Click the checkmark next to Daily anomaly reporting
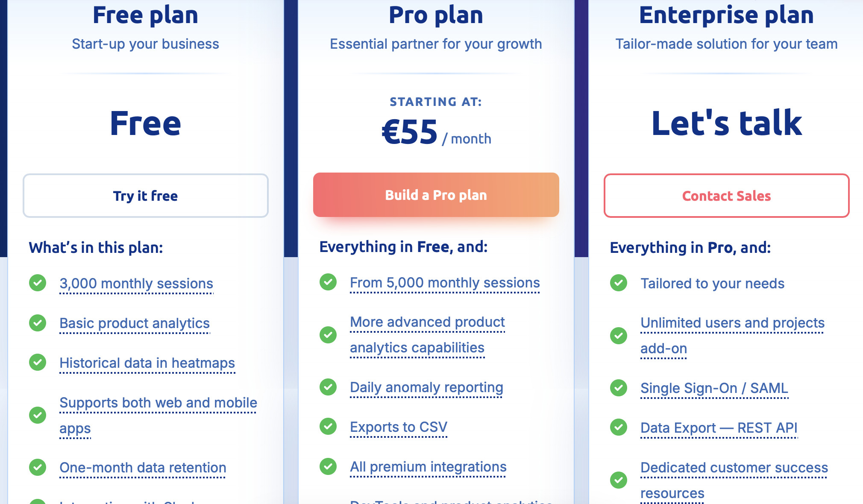863x504 pixels. click(x=328, y=387)
